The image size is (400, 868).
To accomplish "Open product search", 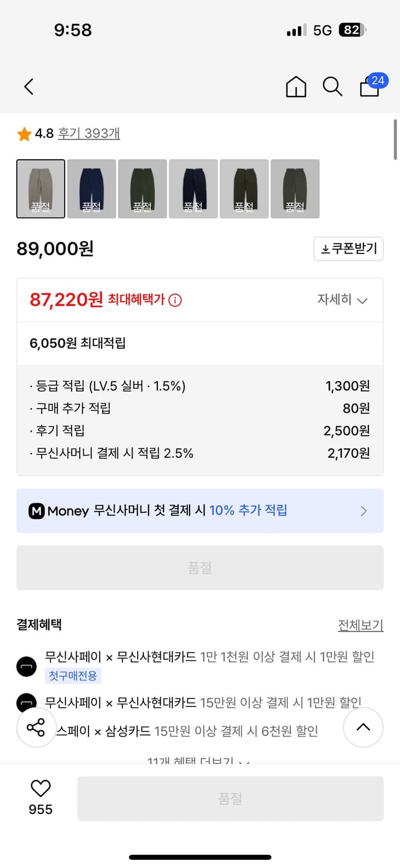I will (x=332, y=87).
